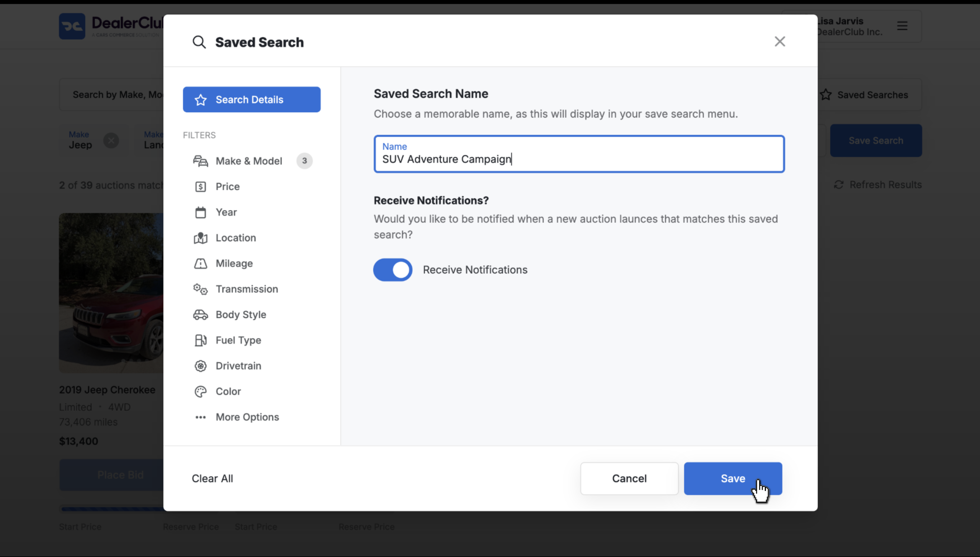Open the Year filter section
This screenshot has height=557, width=980.
pos(252,212)
